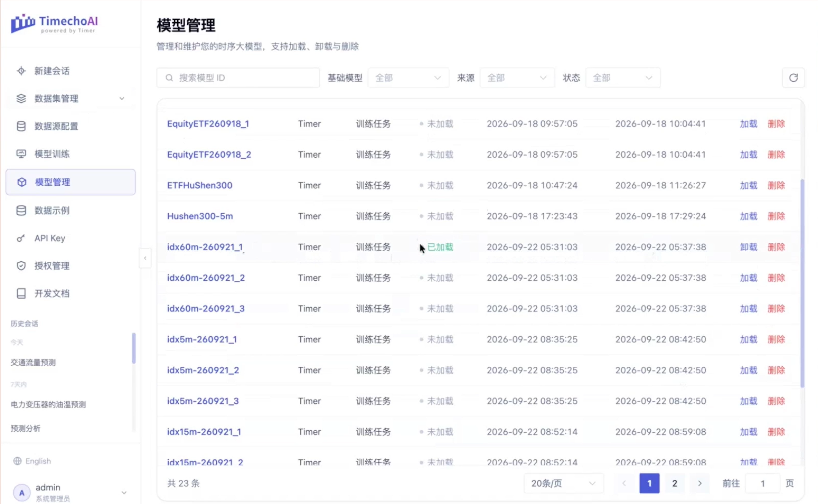Viewport: 818px width, 504px height.
Task: Click the 数据源配置 database icon
Action: pos(21,126)
